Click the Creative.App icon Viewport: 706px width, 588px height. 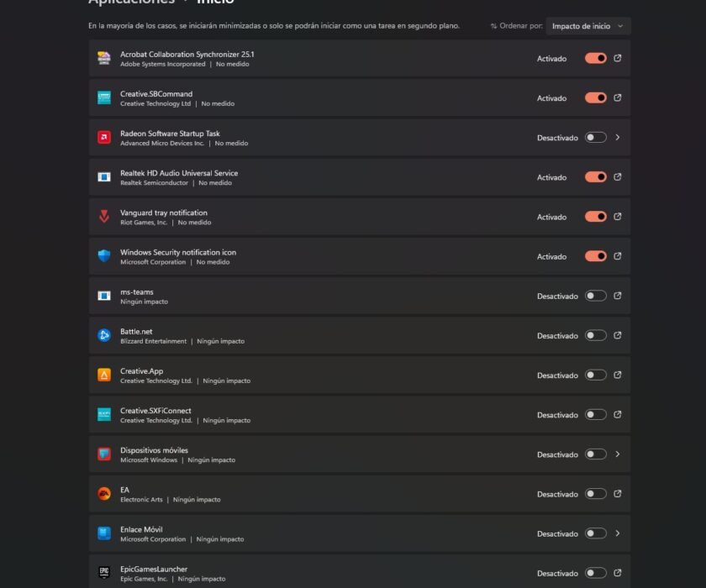(x=103, y=375)
